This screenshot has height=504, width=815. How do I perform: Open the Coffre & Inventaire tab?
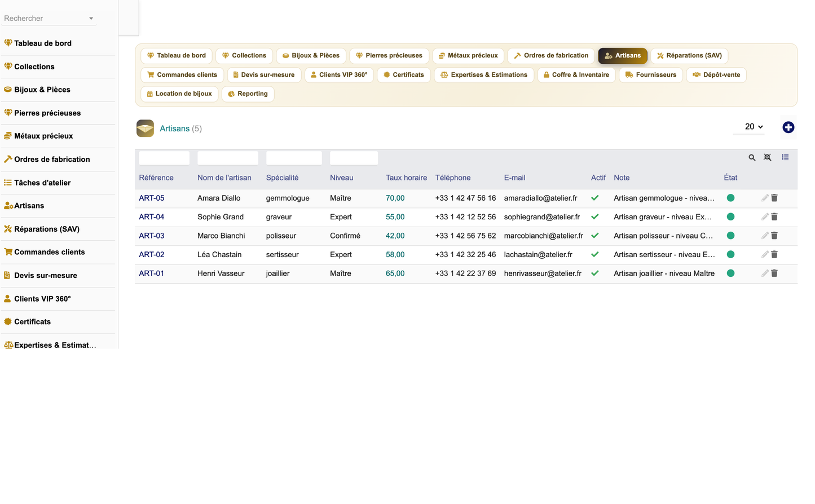pyautogui.click(x=576, y=75)
